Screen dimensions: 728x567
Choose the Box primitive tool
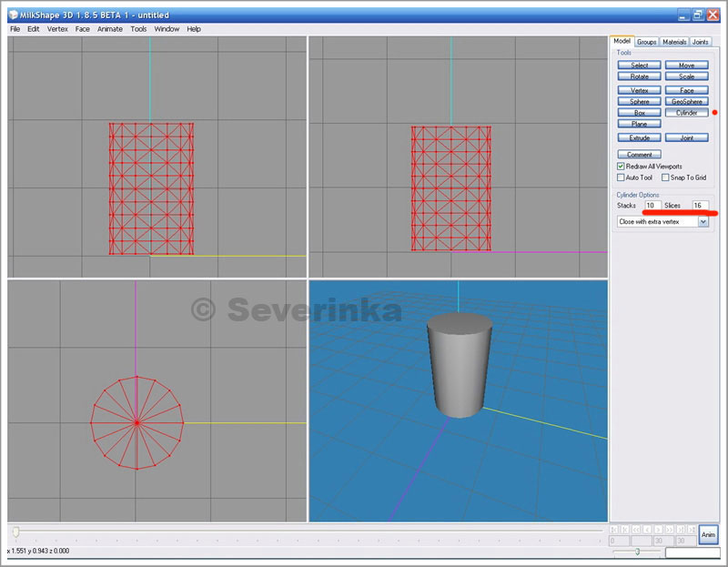640,113
